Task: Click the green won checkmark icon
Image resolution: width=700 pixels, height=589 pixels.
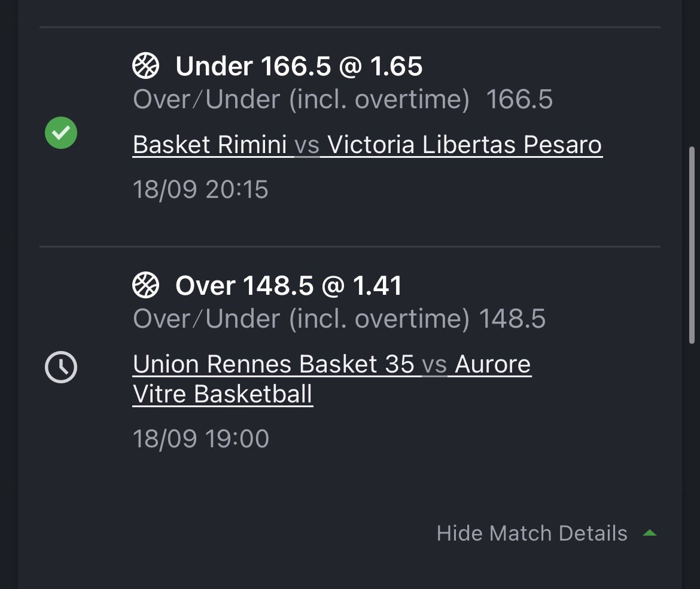Action: pyautogui.click(x=61, y=133)
